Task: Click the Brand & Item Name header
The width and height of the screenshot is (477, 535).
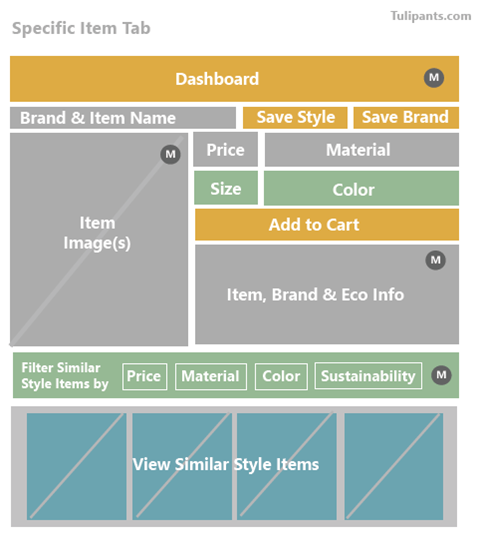Action: (x=123, y=118)
